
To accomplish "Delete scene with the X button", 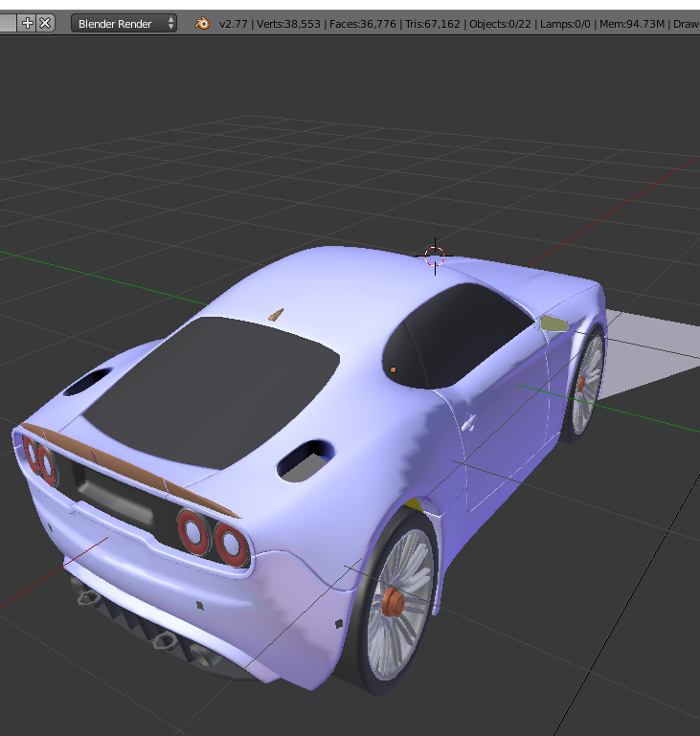I will tap(45, 23).
